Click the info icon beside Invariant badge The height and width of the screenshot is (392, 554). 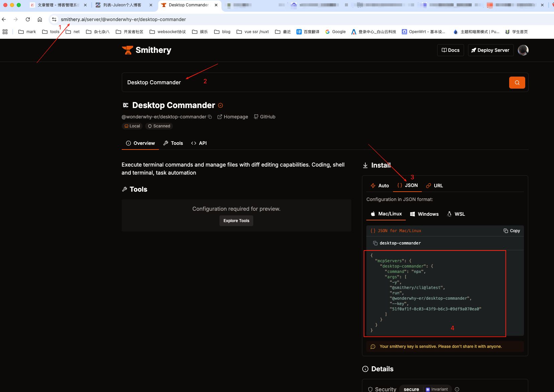pyautogui.click(x=457, y=389)
